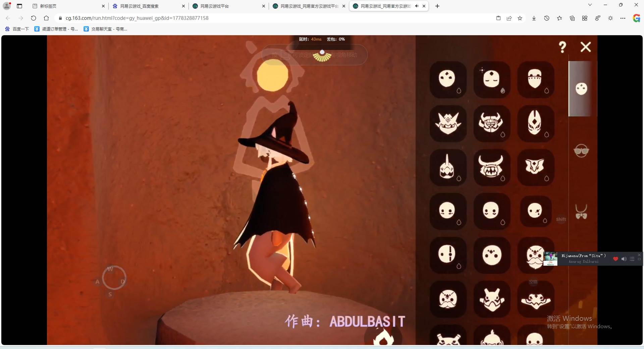This screenshot has height=349, width=644.
Task: Select the long-eared rabbit mask
Action: pos(492,299)
